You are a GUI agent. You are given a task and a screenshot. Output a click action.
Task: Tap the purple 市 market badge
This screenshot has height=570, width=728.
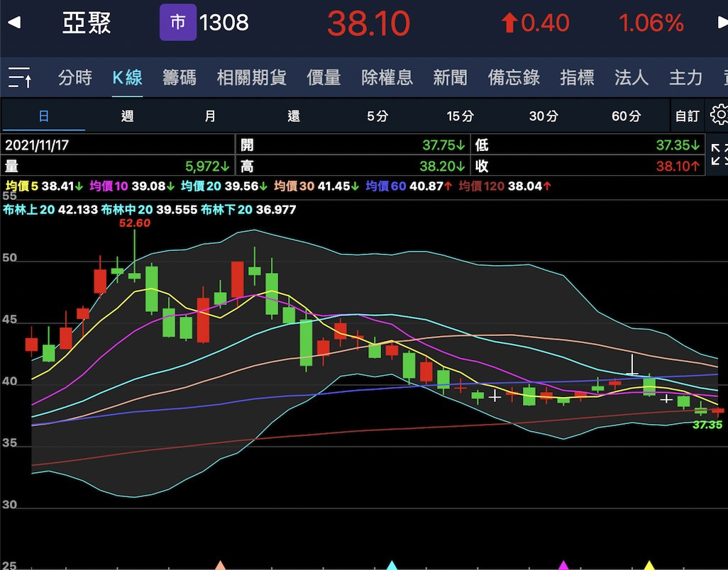(177, 23)
